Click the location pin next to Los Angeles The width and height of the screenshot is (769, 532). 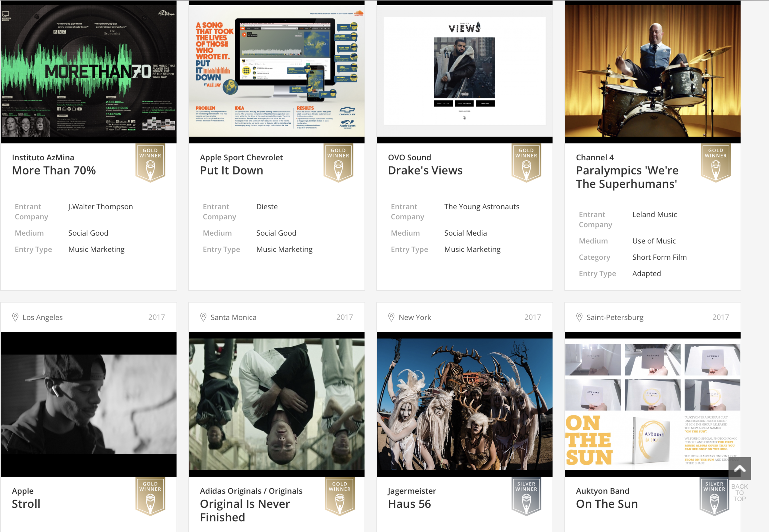click(x=15, y=317)
